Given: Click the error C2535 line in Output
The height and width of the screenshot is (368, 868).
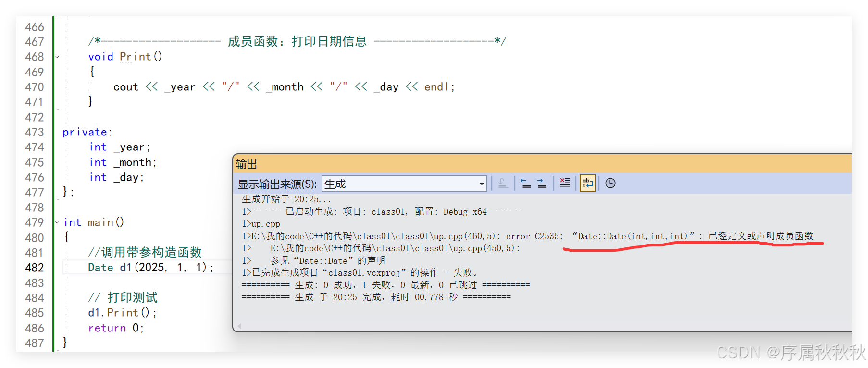Looking at the screenshot, I should (x=527, y=236).
